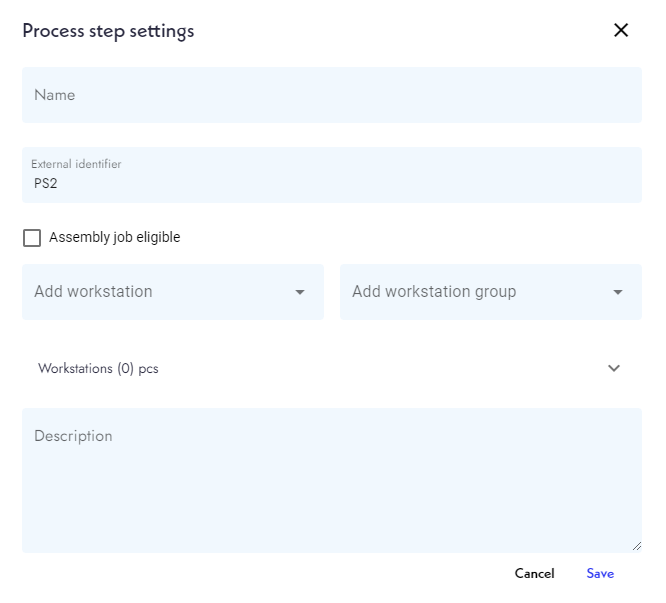Expand the Workstations chevron icon
Viewport: 666px width, 603px height.
(x=614, y=368)
